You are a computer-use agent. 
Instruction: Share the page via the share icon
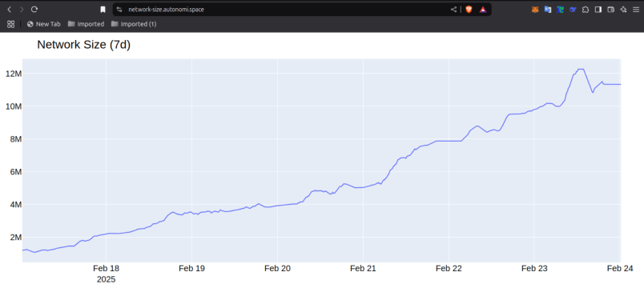[453, 10]
